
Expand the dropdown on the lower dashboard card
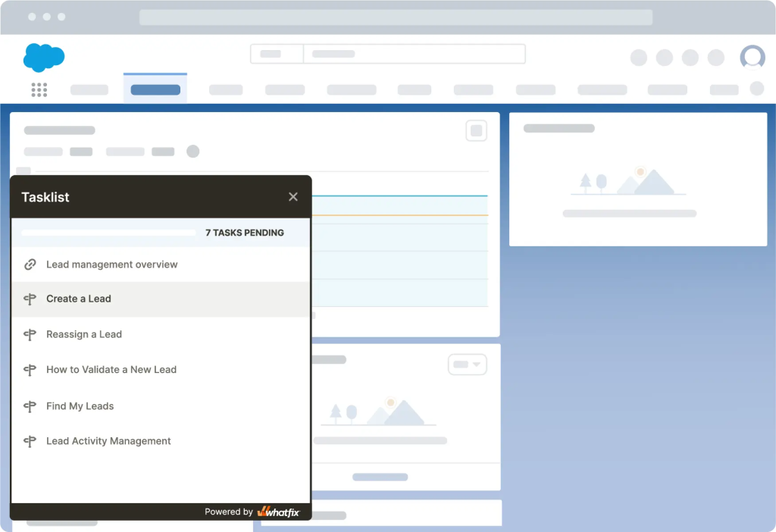467,365
